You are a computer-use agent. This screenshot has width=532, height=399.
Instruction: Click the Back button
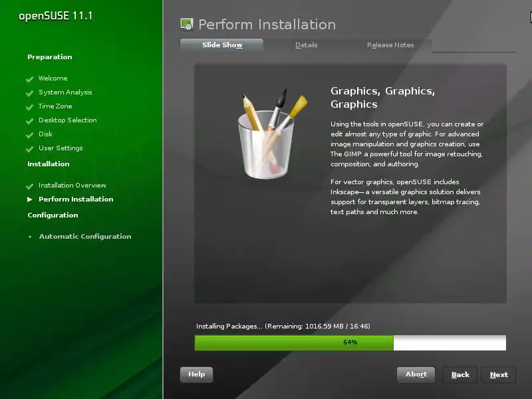click(460, 375)
